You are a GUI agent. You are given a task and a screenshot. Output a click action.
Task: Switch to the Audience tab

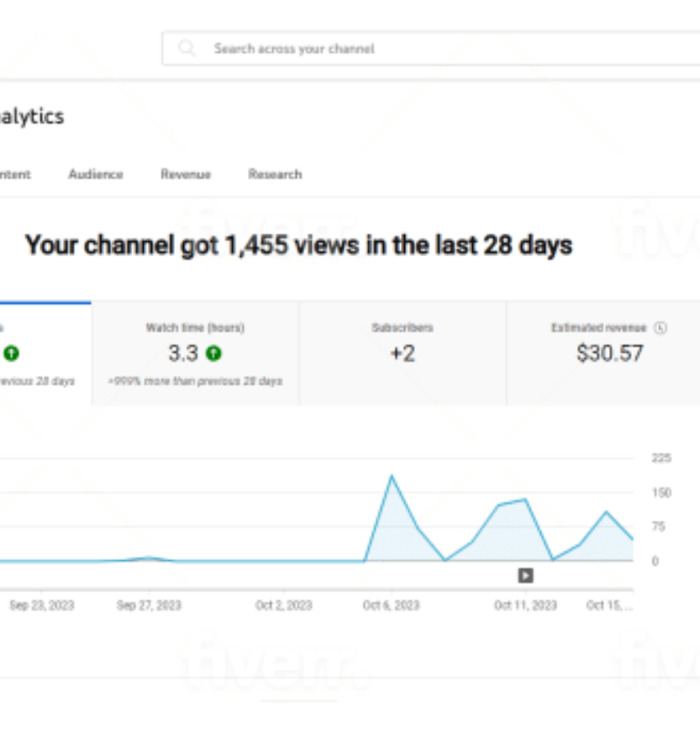click(x=96, y=175)
